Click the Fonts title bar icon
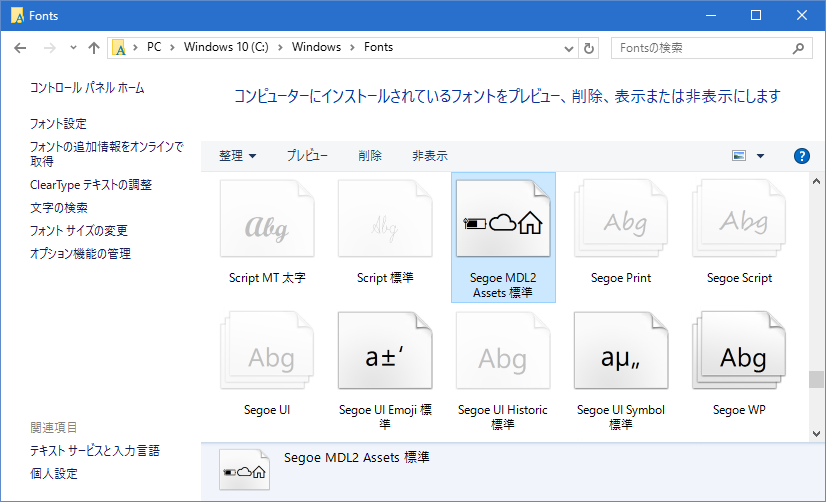Screen dimensions: 826x502 coord(17,15)
